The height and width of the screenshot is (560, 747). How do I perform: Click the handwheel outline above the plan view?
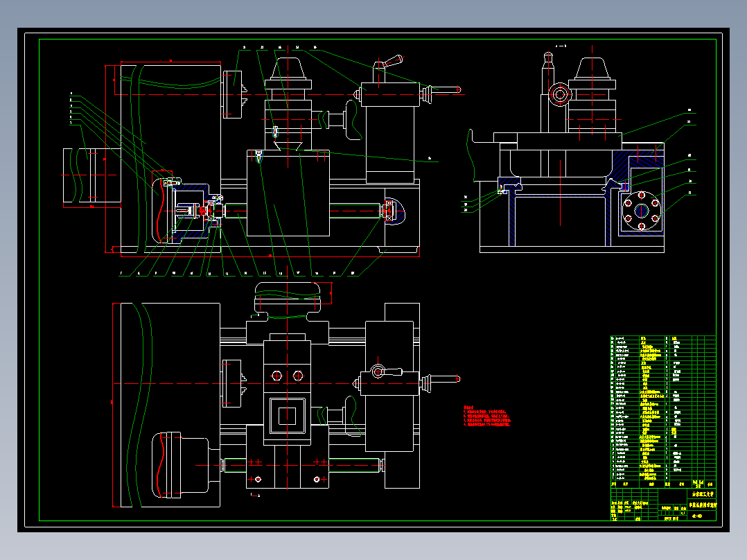[x=287, y=296]
